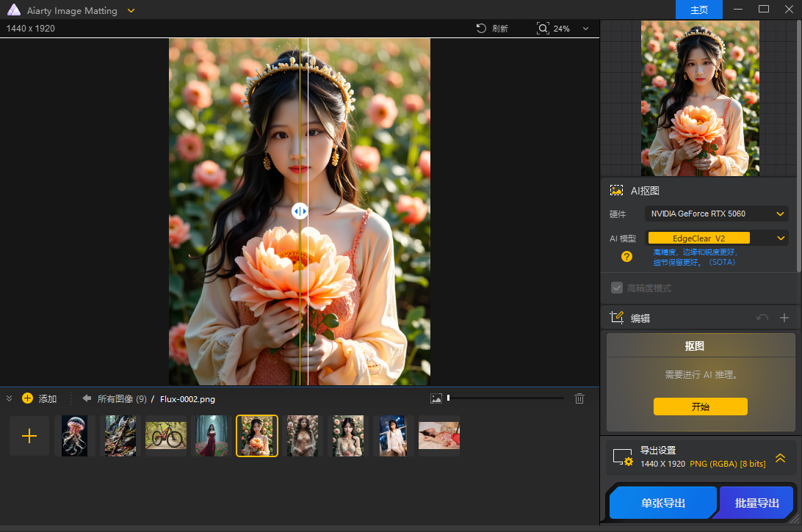Enable the 高精度模式 checkbox
This screenshot has width=802, height=532.
pyautogui.click(x=617, y=288)
